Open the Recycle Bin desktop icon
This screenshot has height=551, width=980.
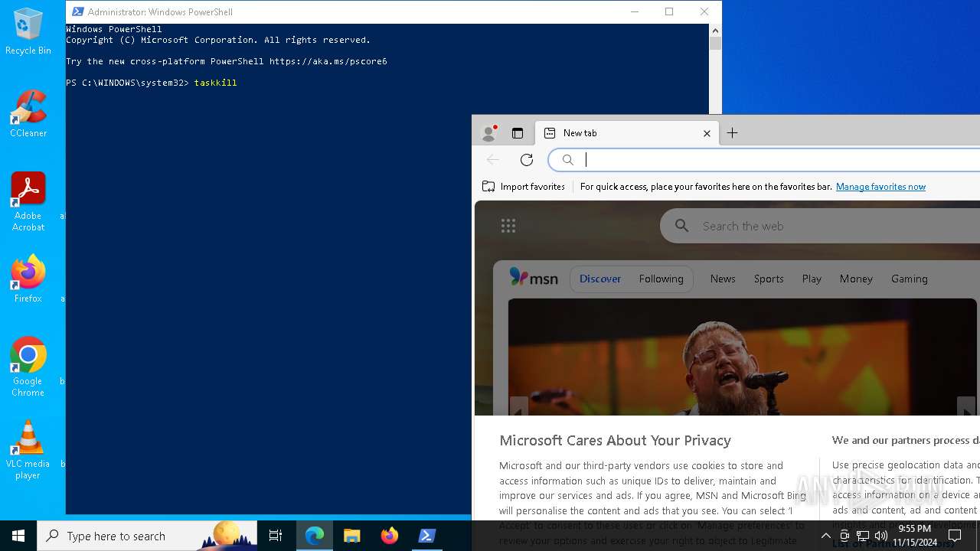click(x=28, y=32)
